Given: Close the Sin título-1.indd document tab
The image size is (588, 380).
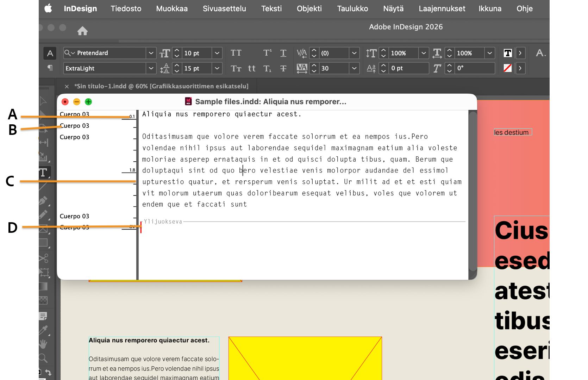Looking at the screenshot, I should [67, 86].
